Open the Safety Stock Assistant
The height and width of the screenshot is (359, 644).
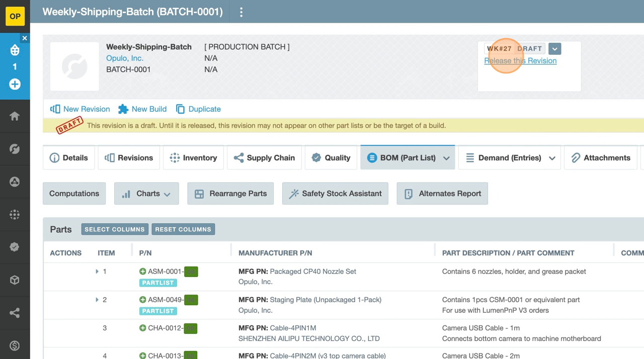(x=335, y=194)
